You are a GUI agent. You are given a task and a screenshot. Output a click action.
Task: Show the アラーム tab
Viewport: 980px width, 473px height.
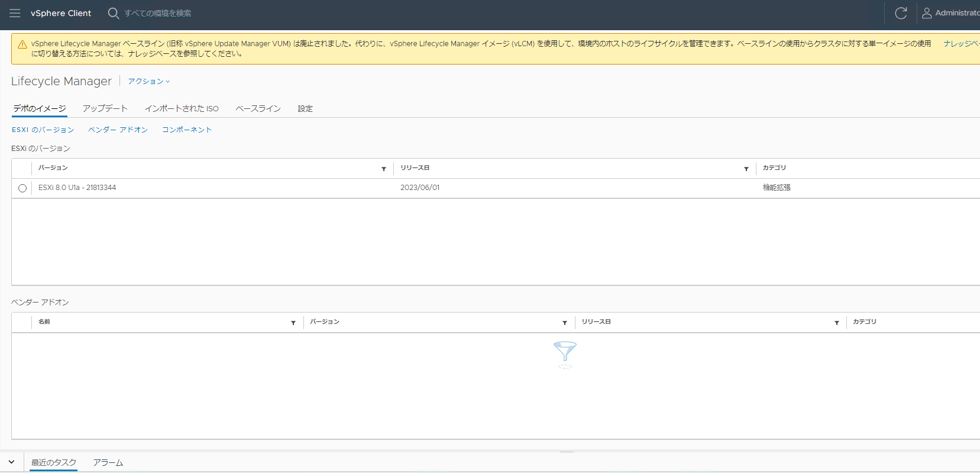pyautogui.click(x=108, y=462)
